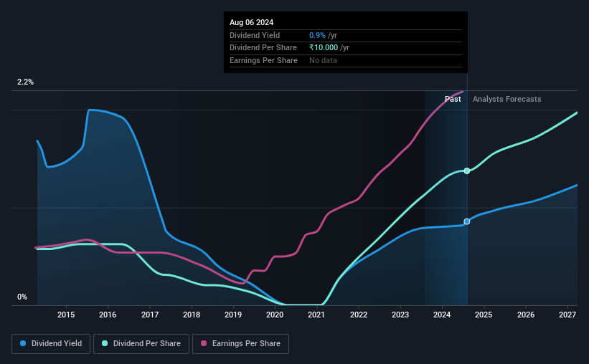Click the 'No data' earnings value

tap(323, 60)
